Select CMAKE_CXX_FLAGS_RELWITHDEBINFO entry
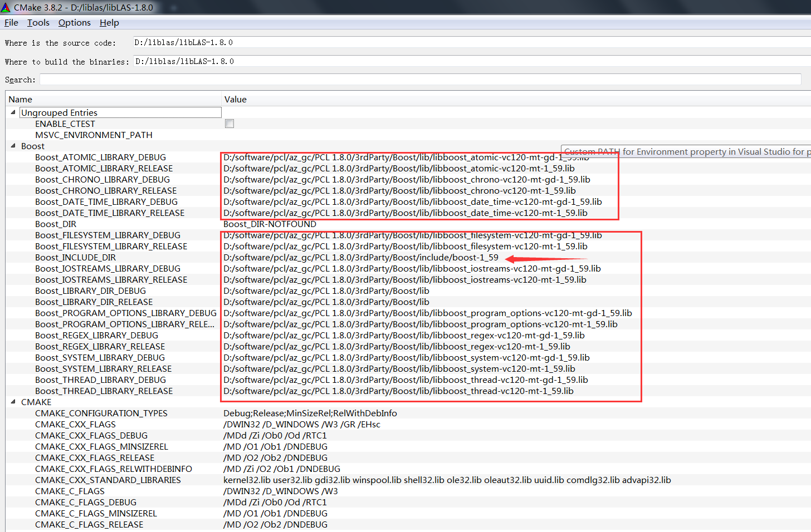Image resolution: width=811 pixels, height=532 pixels. 114,469
